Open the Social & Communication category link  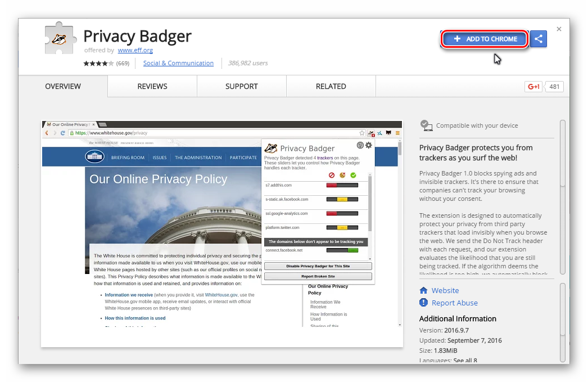coord(179,63)
